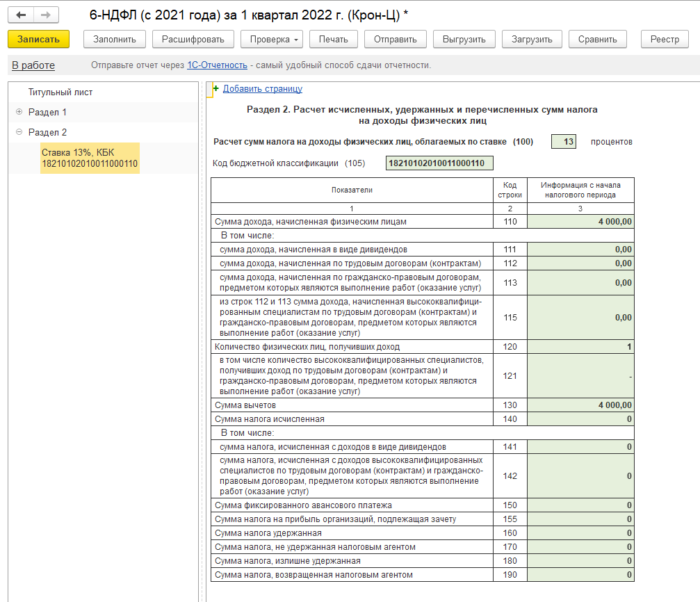Select the Ставка 13% КБК tree item

[90, 158]
